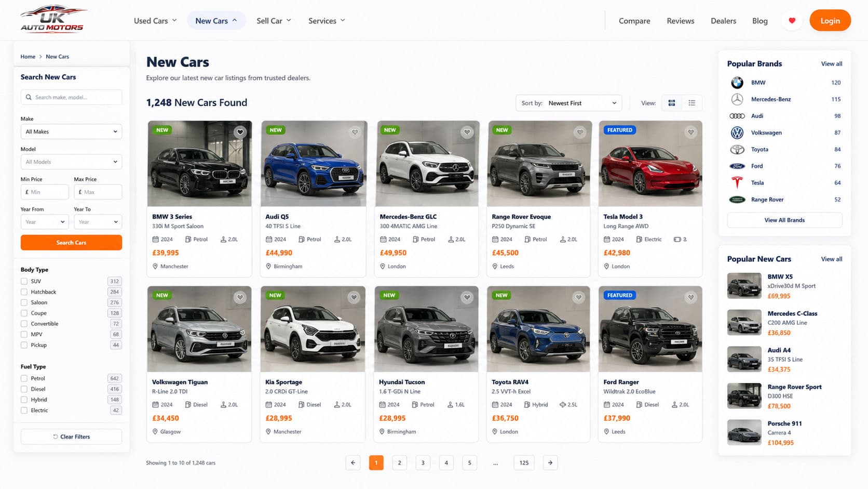This screenshot has width=868, height=489.
Task: Click the Ford brand logo
Action: (x=737, y=166)
